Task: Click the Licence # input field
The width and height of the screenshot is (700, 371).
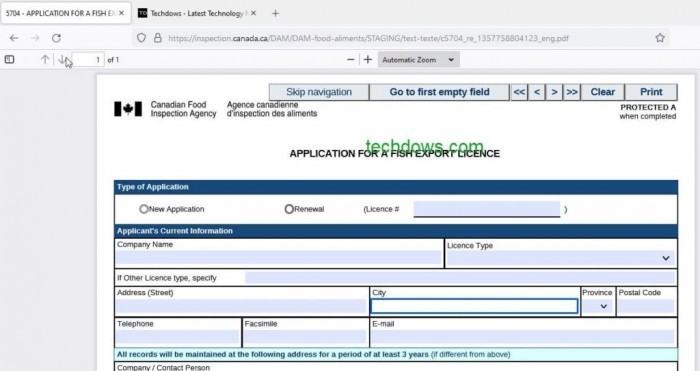Action: click(487, 209)
